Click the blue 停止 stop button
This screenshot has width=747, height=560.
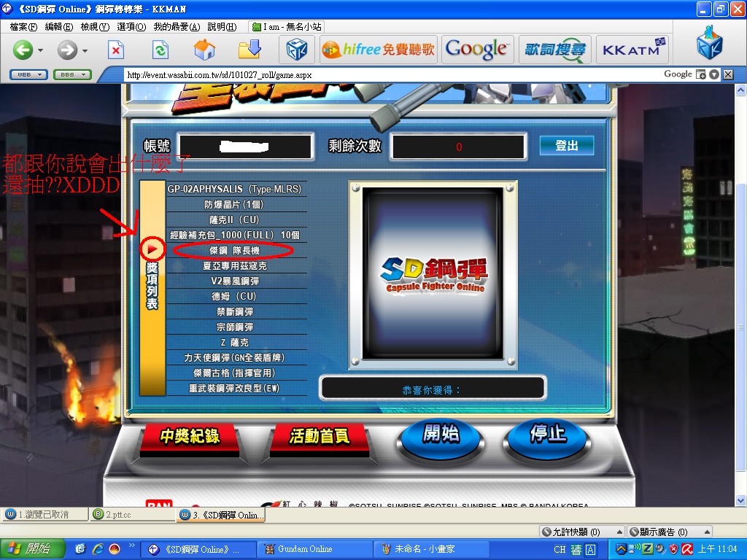pyautogui.click(x=548, y=436)
